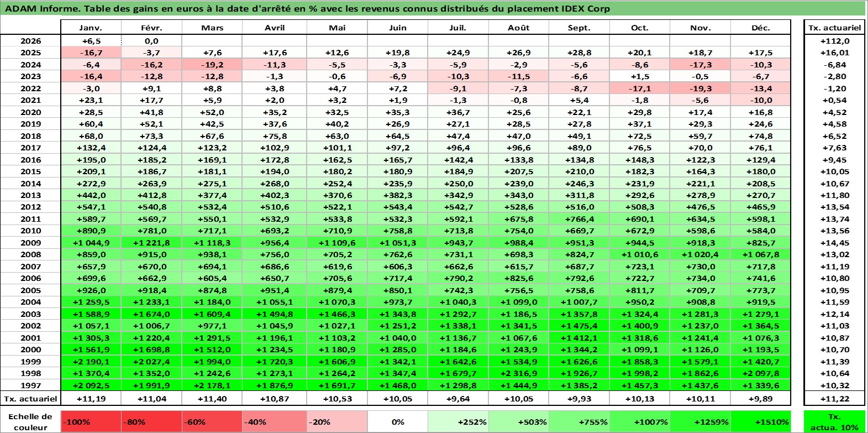
Task: Click the +1007% green swatch
Action: (640, 421)
